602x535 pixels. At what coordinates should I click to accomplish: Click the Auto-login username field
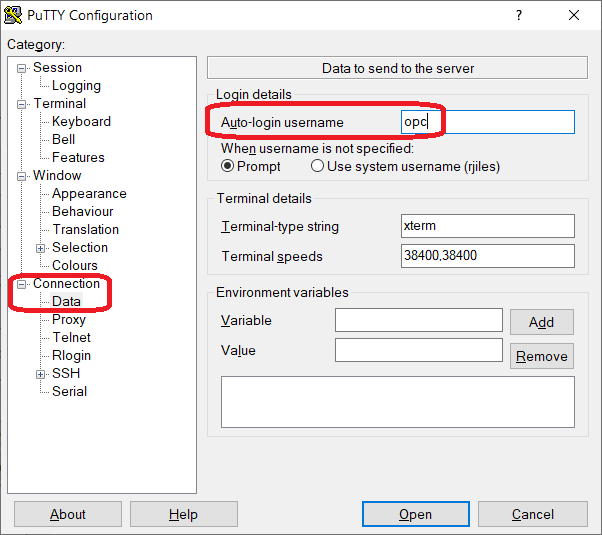[x=488, y=122]
